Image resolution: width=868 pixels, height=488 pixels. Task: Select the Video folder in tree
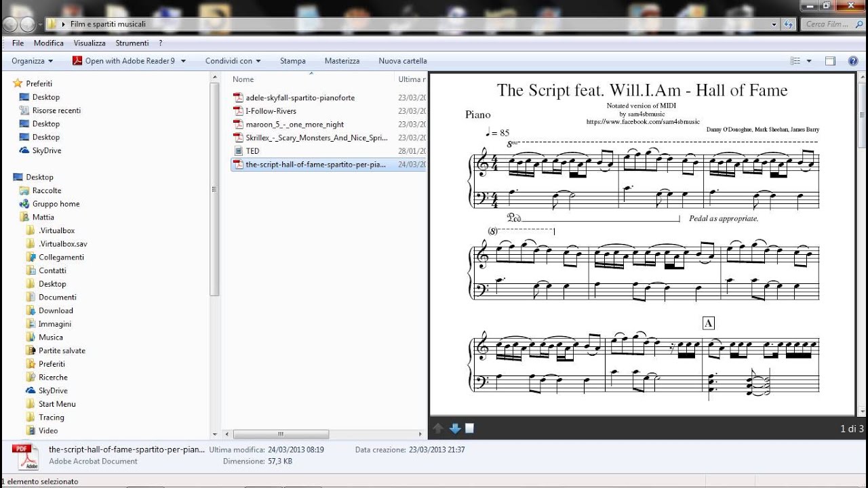click(x=48, y=430)
